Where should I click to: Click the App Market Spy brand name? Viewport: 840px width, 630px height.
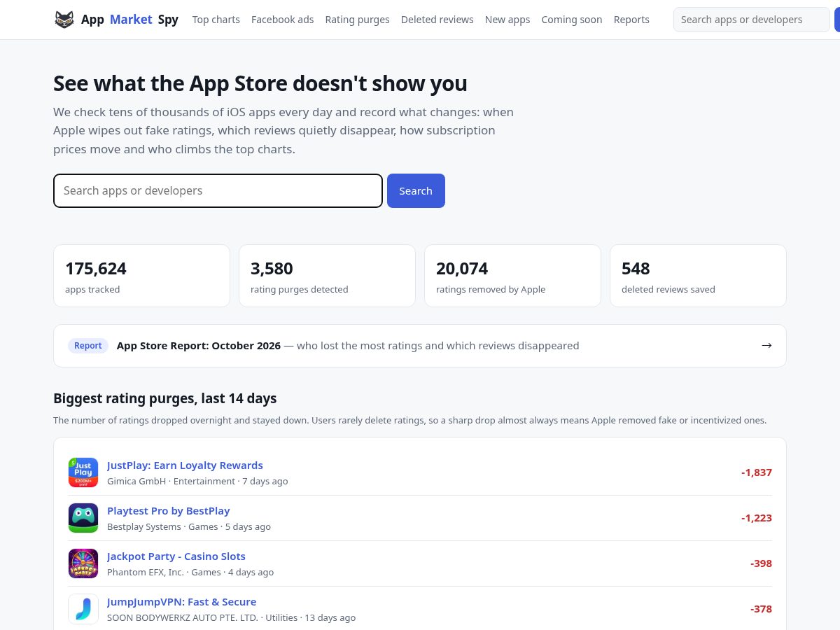coord(129,20)
